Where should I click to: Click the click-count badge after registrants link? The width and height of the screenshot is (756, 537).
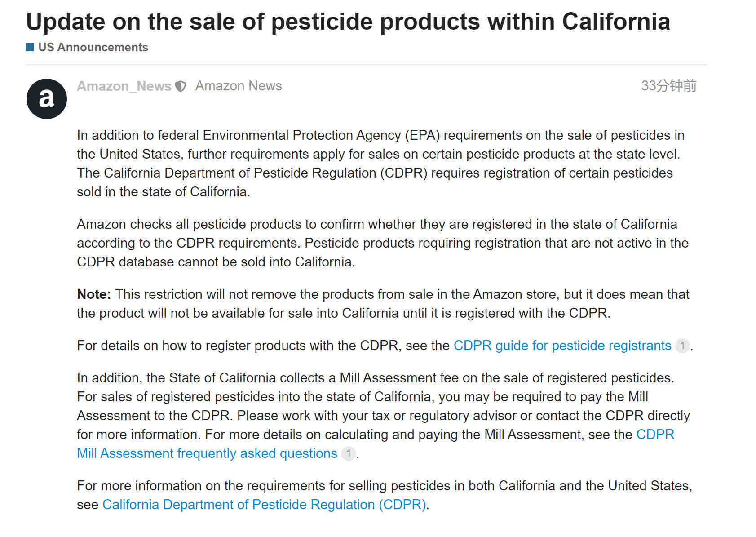[x=682, y=346]
